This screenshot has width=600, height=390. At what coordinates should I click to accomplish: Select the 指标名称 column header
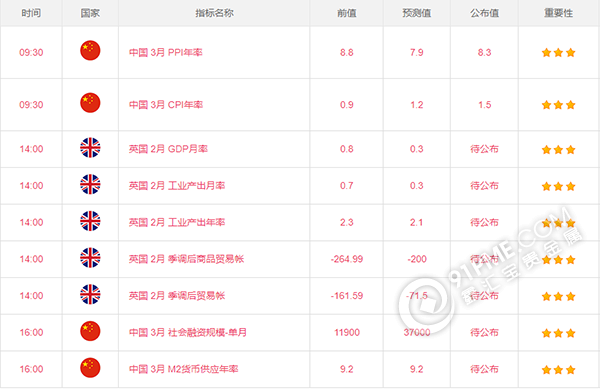[214, 13]
